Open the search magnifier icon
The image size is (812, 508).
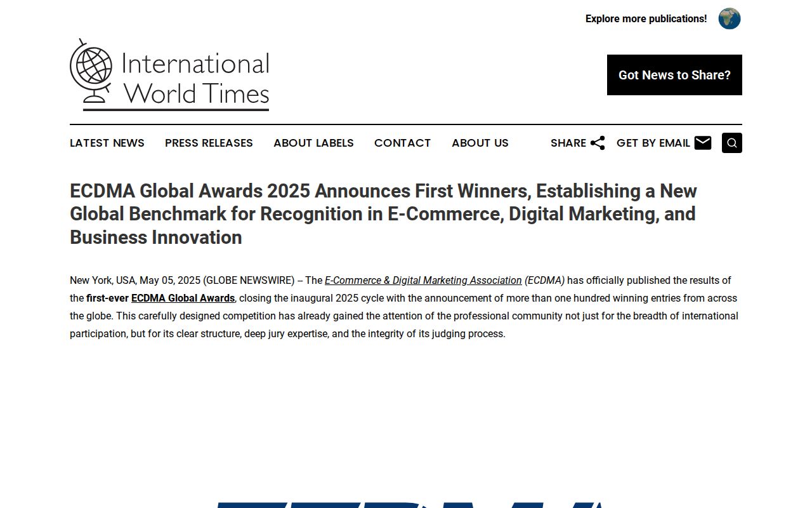tap(731, 143)
